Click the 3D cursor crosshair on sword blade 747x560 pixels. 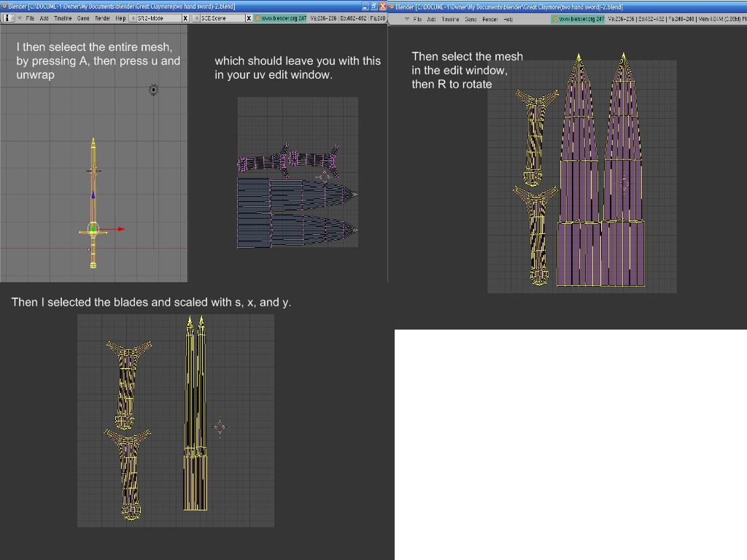click(93, 170)
